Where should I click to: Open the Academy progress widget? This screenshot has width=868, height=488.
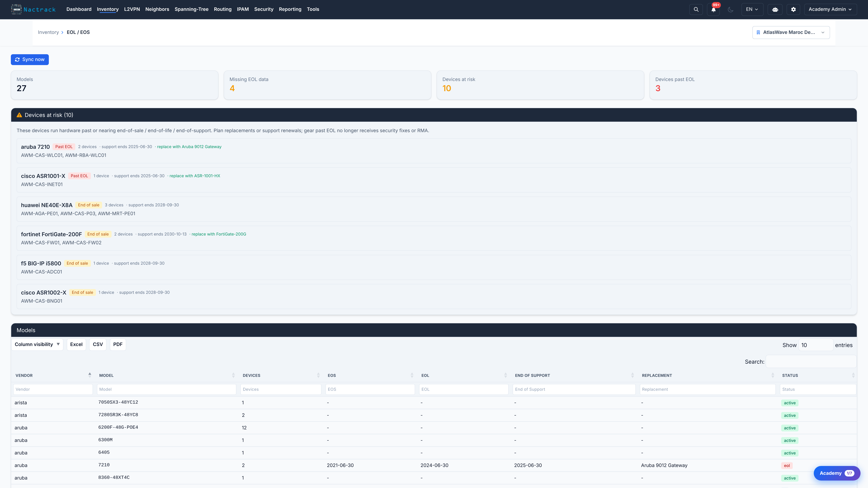(x=837, y=473)
